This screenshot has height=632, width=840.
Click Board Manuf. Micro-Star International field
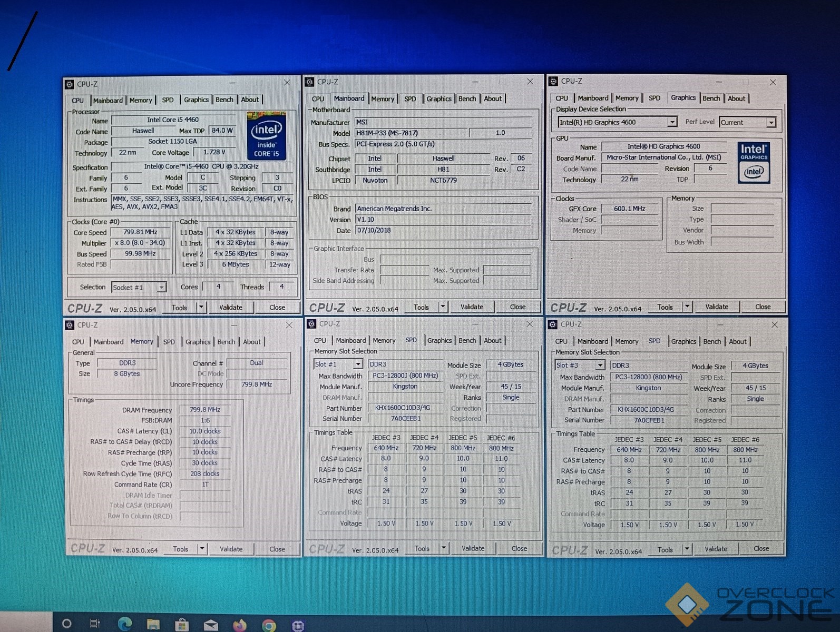tap(664, 157)
